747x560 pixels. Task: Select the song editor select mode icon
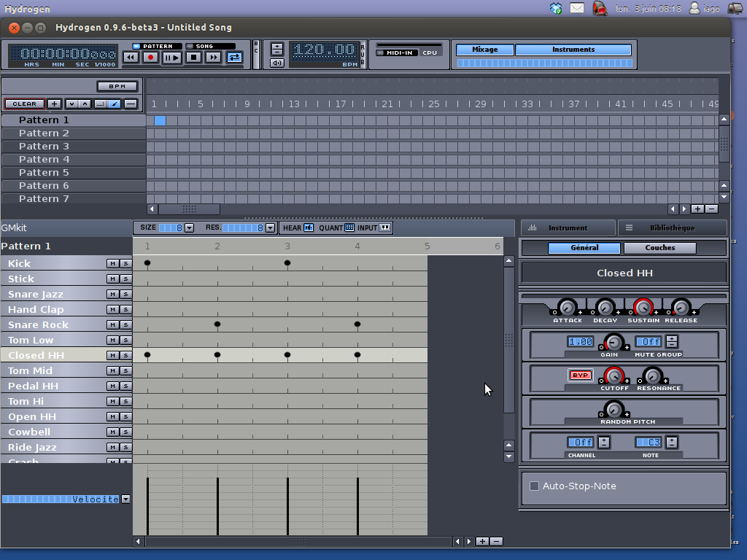tap(100, 104)
